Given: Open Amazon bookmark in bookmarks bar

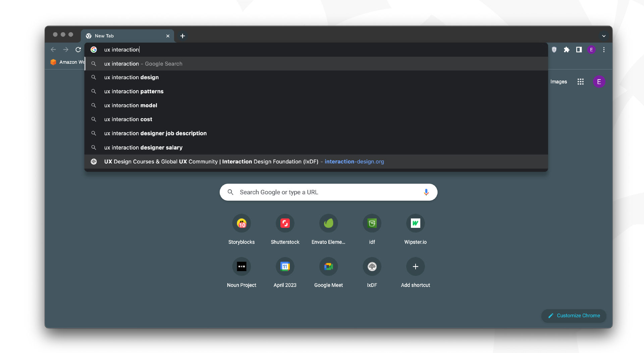Looking at the screenshot, I should [x=67, y=62].
